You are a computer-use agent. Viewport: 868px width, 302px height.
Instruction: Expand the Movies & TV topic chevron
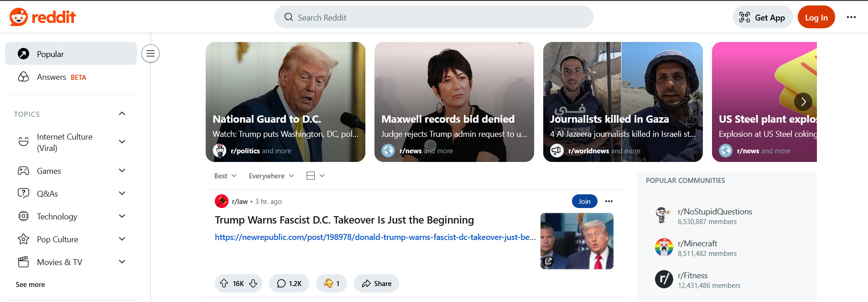[122, 262]
